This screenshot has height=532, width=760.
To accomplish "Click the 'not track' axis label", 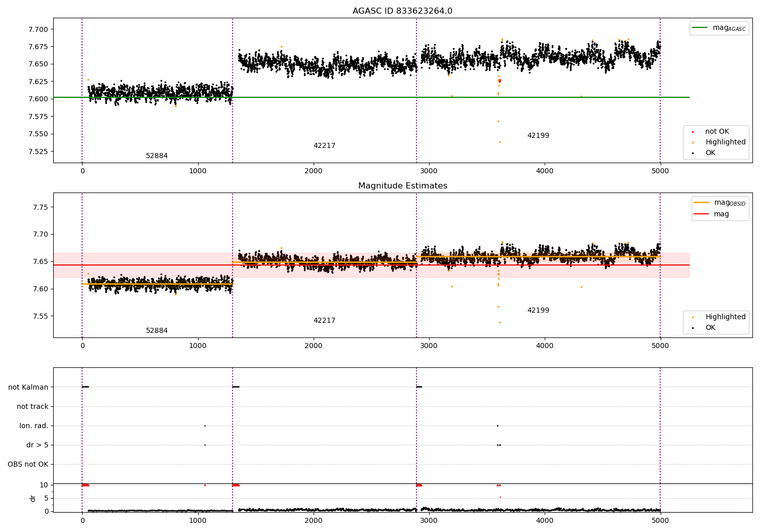I will pos(32,407).
